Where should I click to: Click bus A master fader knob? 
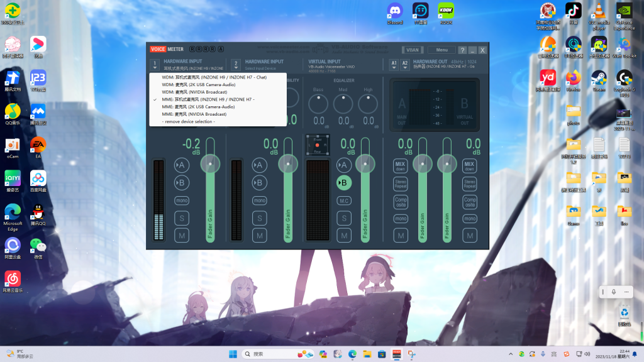422,164
